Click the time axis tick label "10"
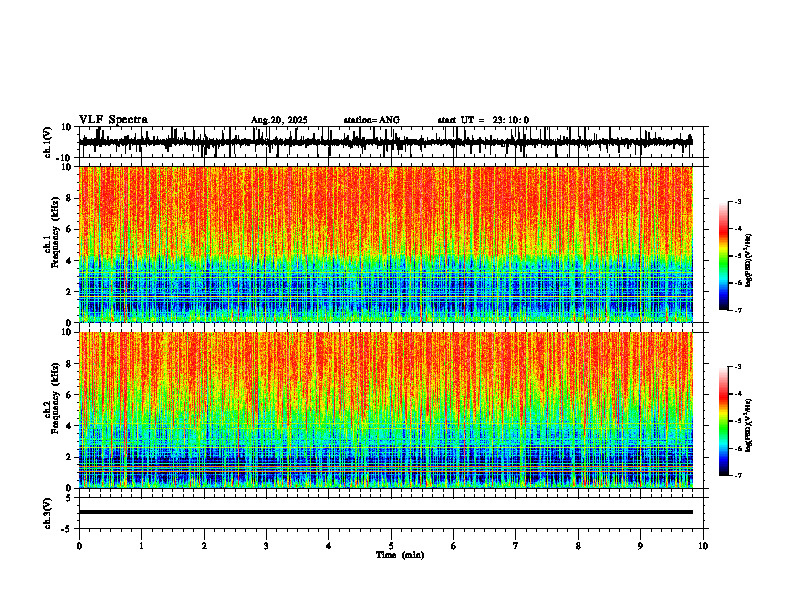Viewport: 792px width, 612px height. click(x=703, y=546)
